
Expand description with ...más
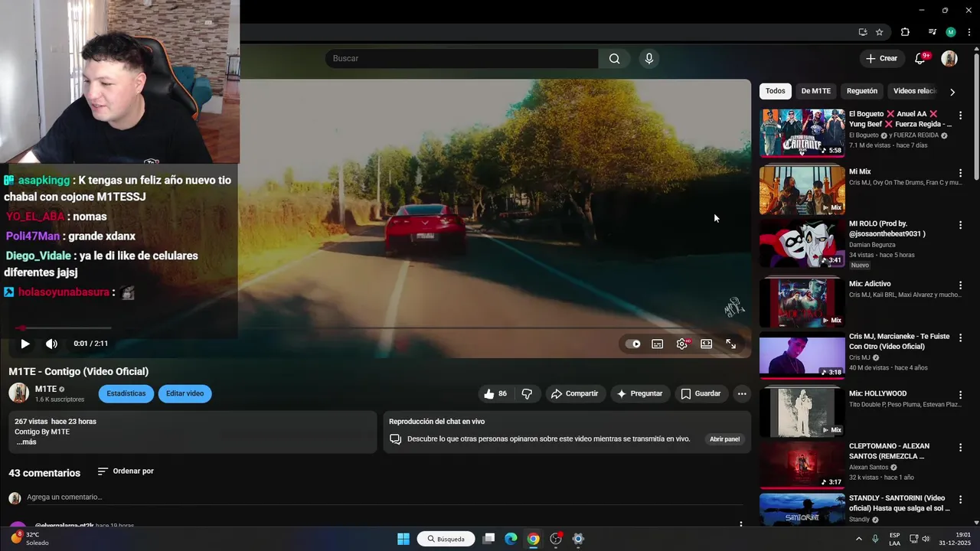click(26, 442)
